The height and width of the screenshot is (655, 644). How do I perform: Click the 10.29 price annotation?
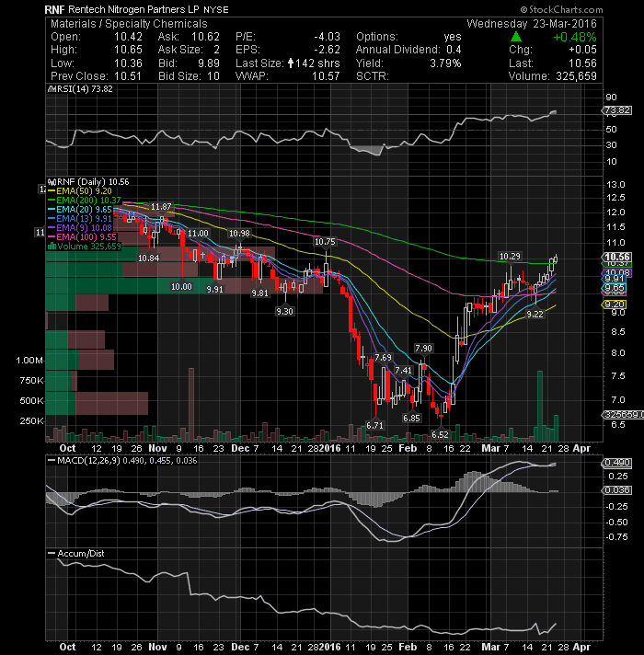[x=510, y=256]
